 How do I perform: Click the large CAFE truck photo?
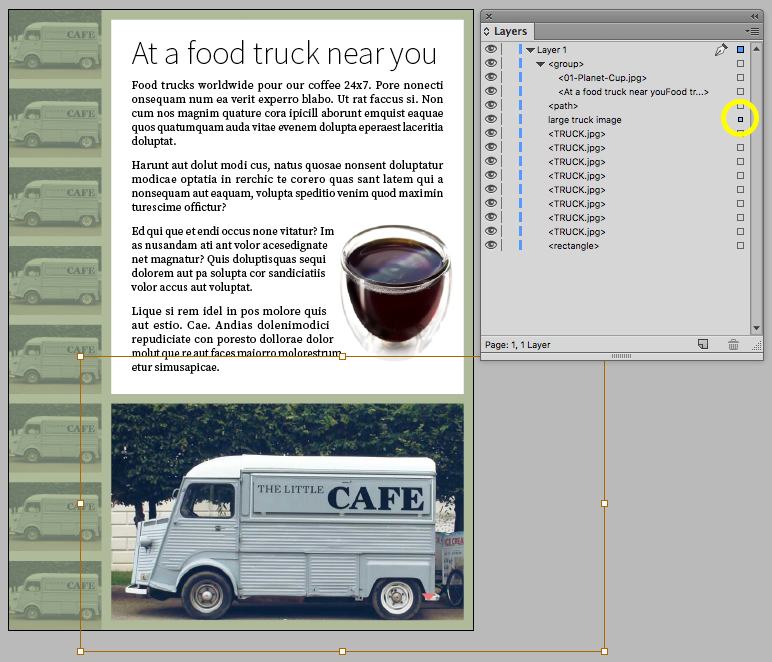pyautogui.click(x=287, y=512)
